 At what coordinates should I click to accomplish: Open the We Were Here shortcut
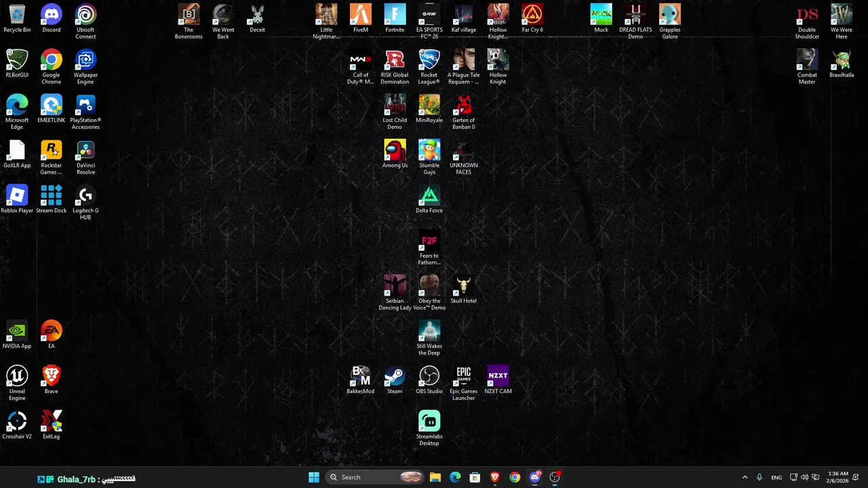click(842, 22)
